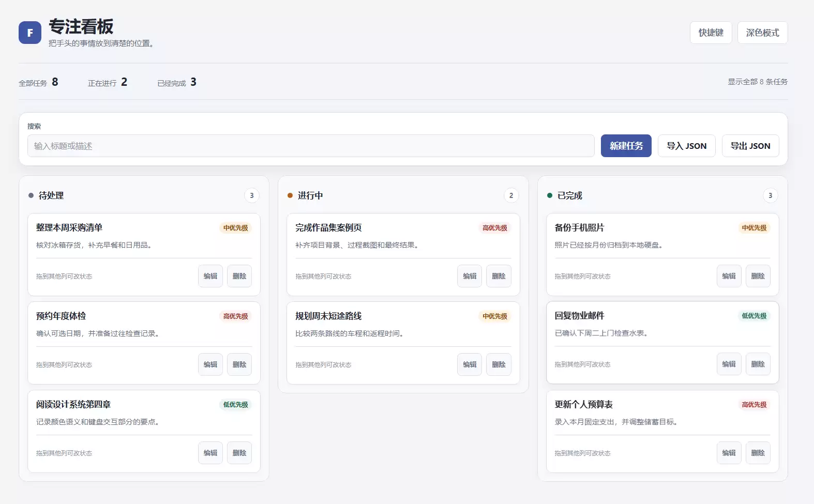The height and width of the screenshot is (504, 814).
Task: Click the 备份手机照片 card title
Action: [x=579, y=227]
